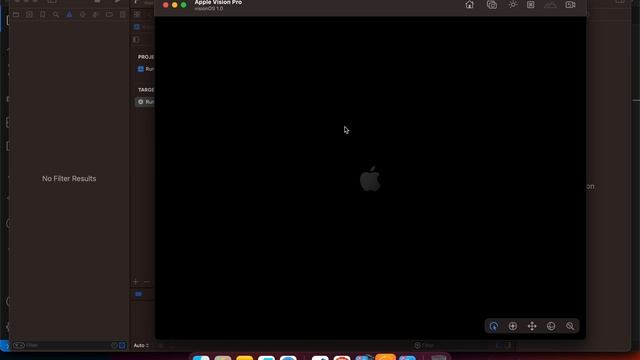
Task: Toggle the project targets list sidebar icon
Action: pos(136,40)
